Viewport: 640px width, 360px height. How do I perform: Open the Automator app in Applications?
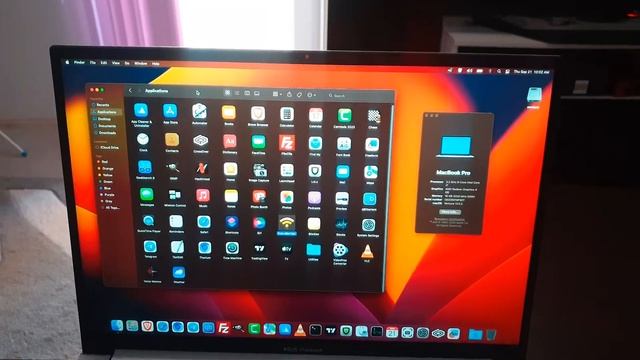coord(200,111)
